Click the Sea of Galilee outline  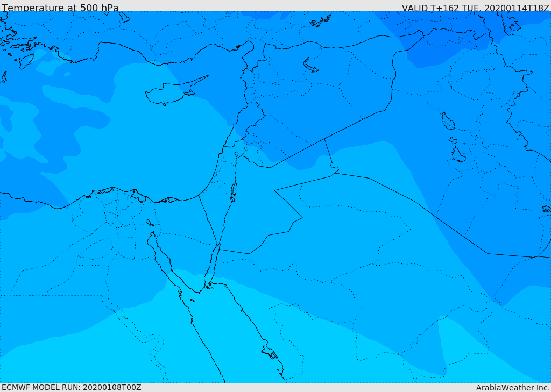(x=237, y=154)
